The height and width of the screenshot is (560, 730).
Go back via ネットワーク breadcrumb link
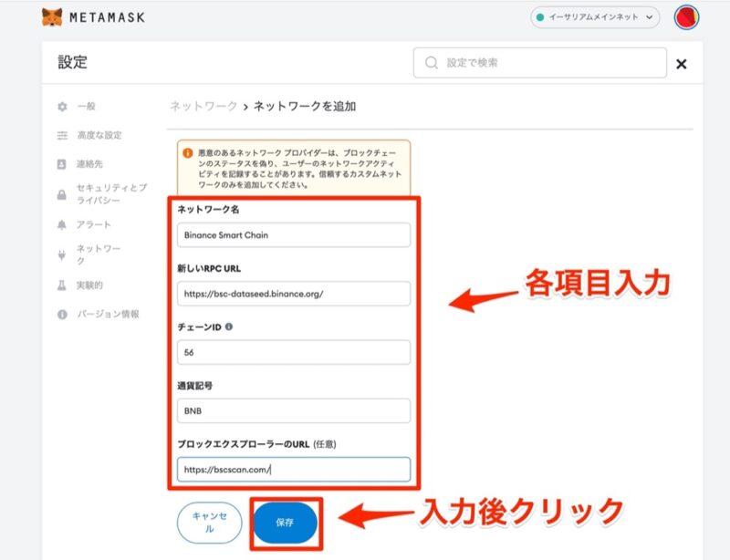(203, 106)
